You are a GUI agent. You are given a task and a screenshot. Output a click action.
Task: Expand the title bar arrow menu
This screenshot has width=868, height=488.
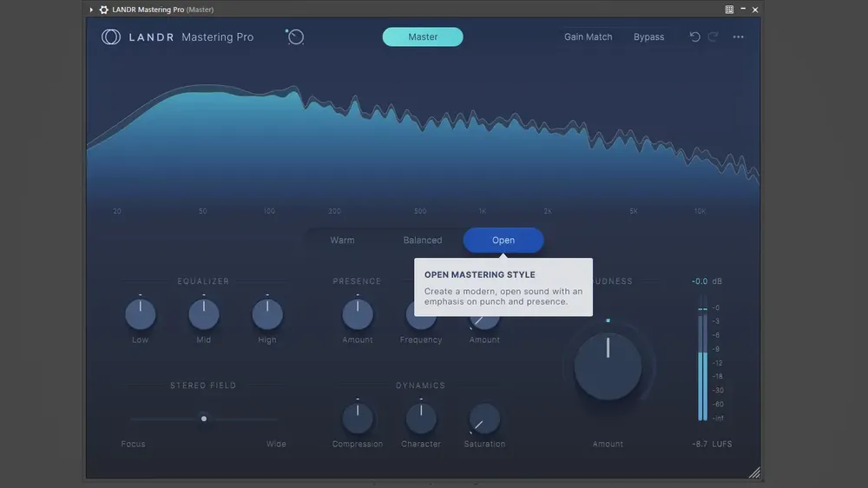pyautogui.click(x=91, y=10)
